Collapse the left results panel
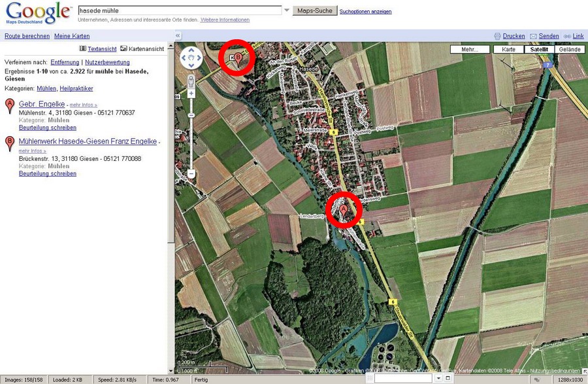Viewport: 588px width, 384px height. pyautogui.click(x=178, y=36)
